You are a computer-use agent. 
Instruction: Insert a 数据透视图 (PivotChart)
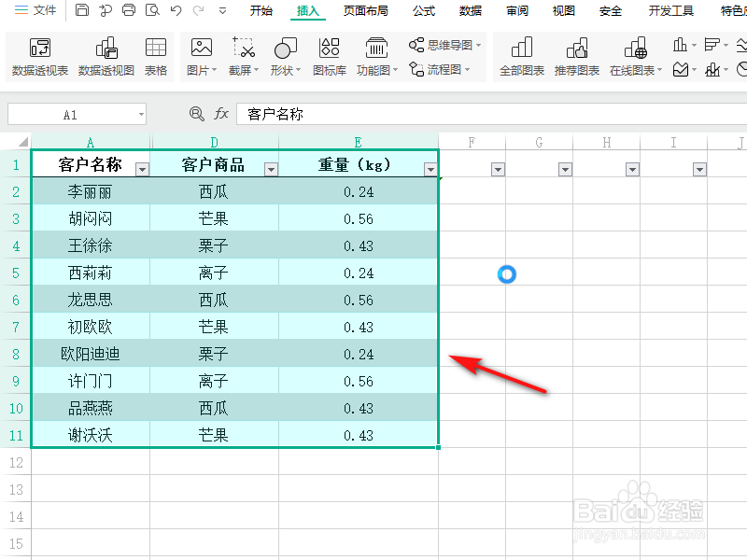[x=106, y=56]
